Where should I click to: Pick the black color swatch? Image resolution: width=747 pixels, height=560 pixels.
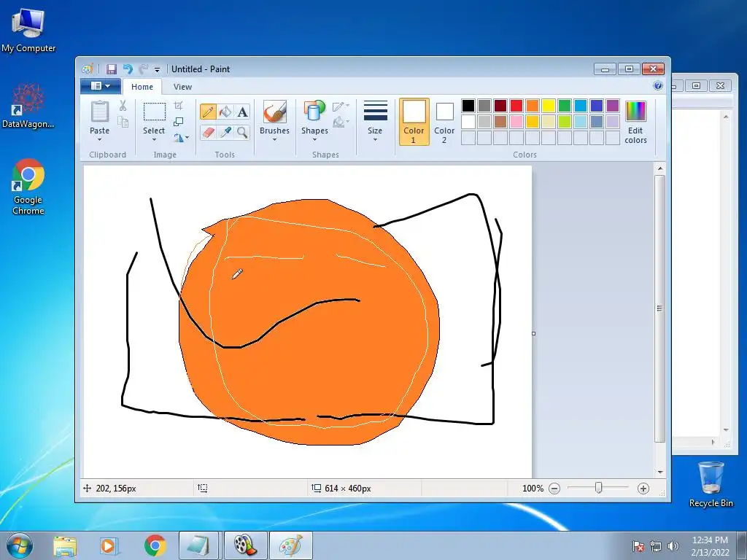coord(468,106)
